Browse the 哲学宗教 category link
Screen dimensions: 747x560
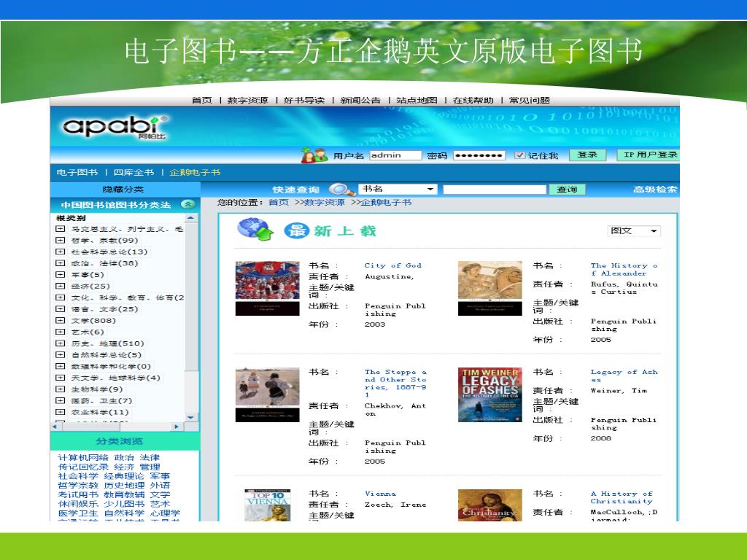(x=78, y=485)
